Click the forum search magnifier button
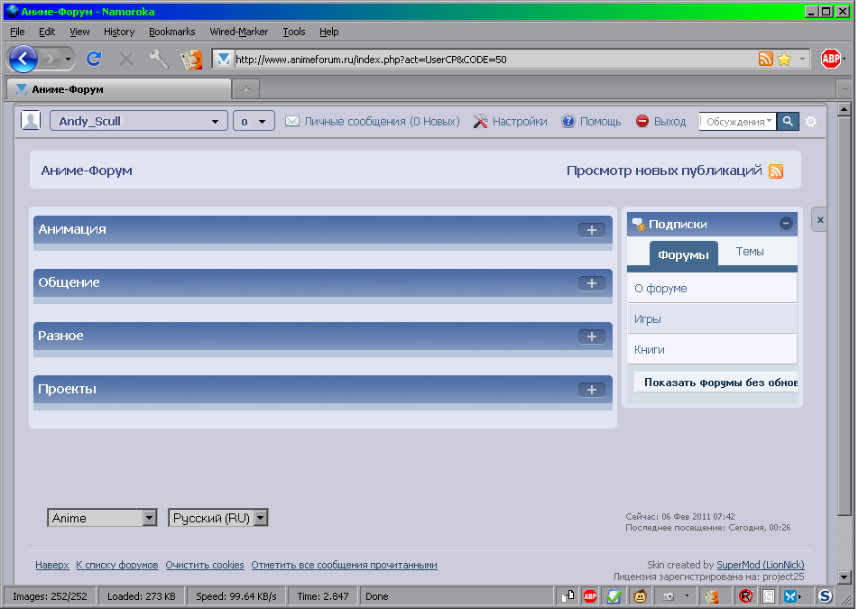The image size is (868, 609). (788, 122)
